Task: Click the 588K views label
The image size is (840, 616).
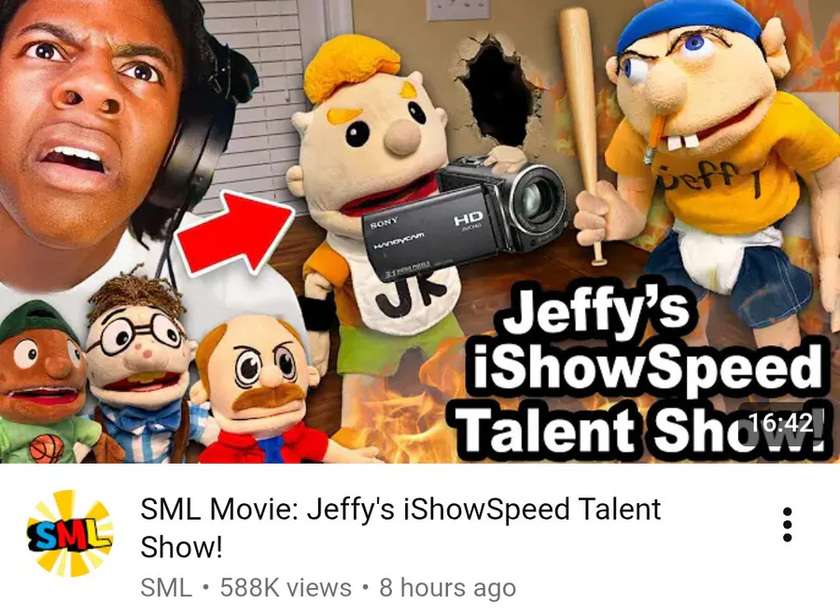Action: [286, 588]
